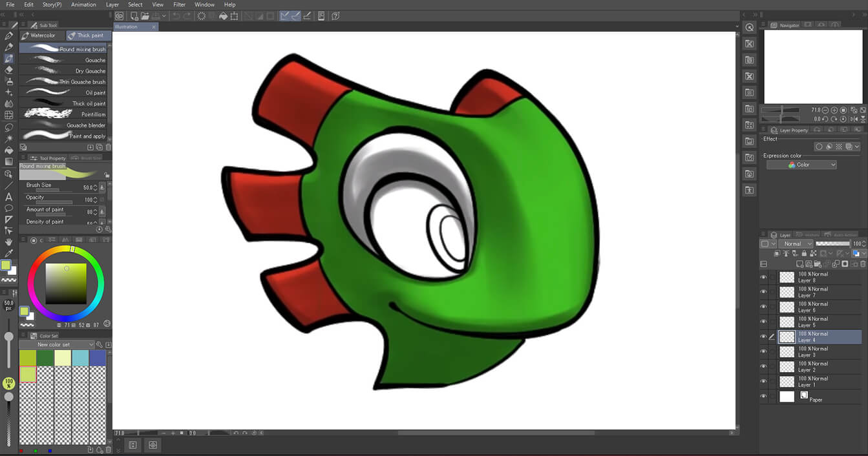The width and height of the screenshot is (868, 456).
Task: Open the Expression color dropdown
Action: click(x=801, y=165)
